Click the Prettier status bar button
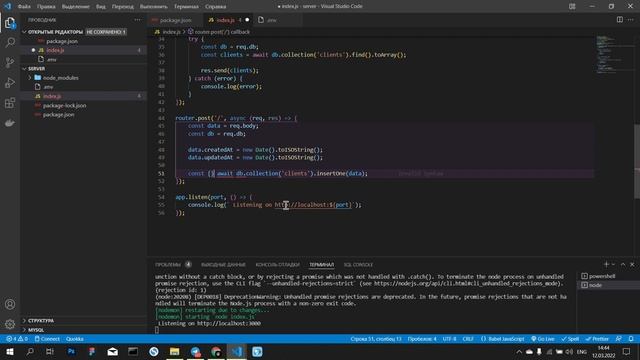 (597, 339)
